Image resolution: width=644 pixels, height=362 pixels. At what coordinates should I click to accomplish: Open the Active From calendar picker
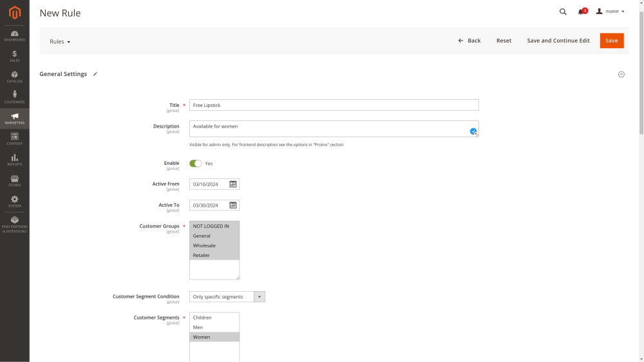coord(233,184)
